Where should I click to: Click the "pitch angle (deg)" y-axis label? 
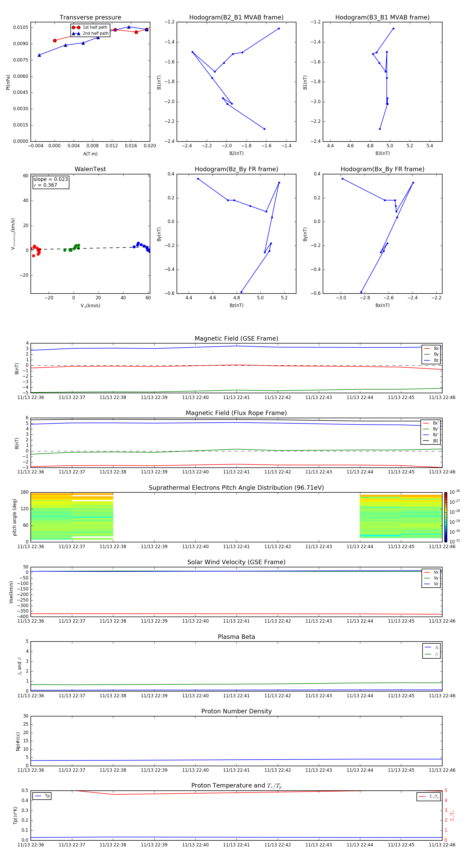pos(14,517)
